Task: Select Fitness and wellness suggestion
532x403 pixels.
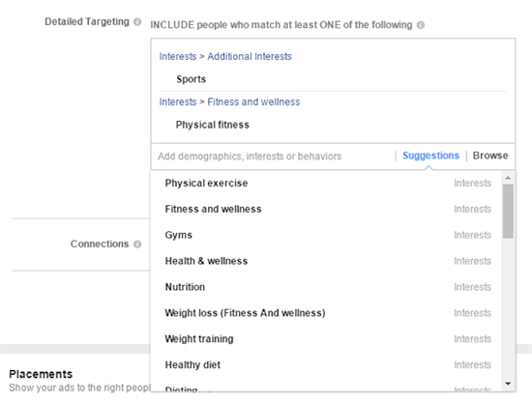Action: (327, 209)
